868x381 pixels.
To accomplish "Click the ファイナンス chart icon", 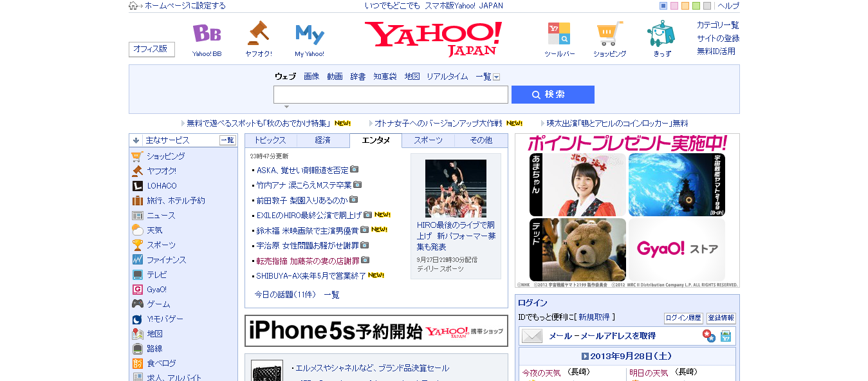I will (x=137, y=259).
